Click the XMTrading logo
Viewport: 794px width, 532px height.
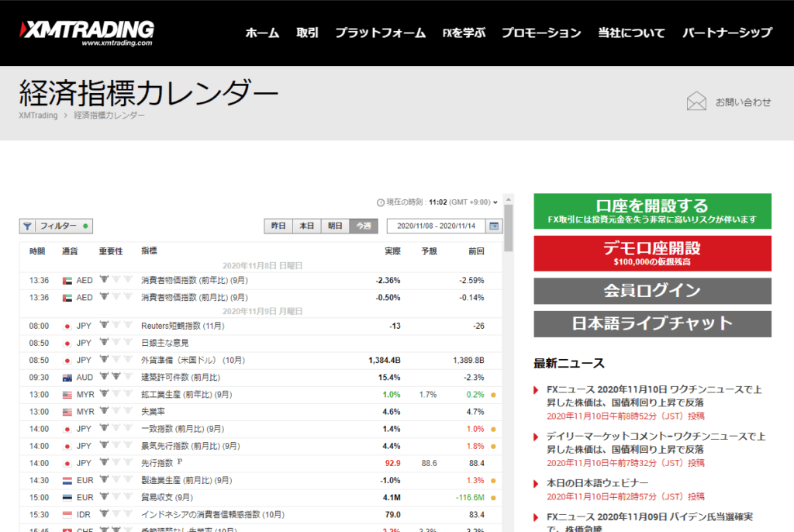[x=87, y=32]
